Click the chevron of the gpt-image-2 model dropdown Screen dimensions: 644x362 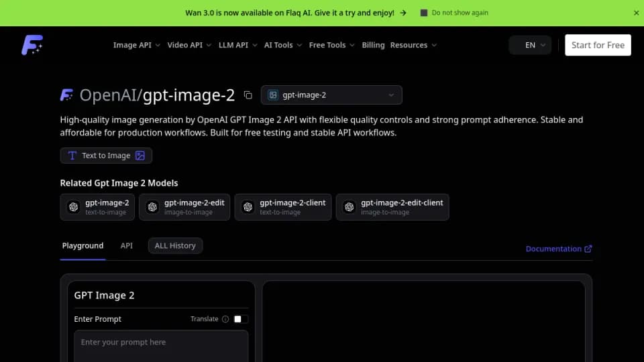[391, 95]
